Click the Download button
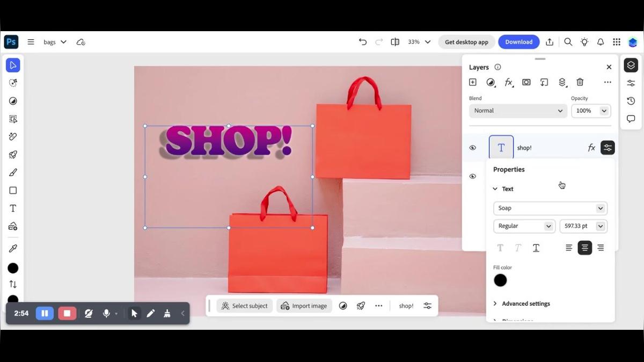Image resolution: width=644 pixels, height=362 pixels. pos(518,42)
